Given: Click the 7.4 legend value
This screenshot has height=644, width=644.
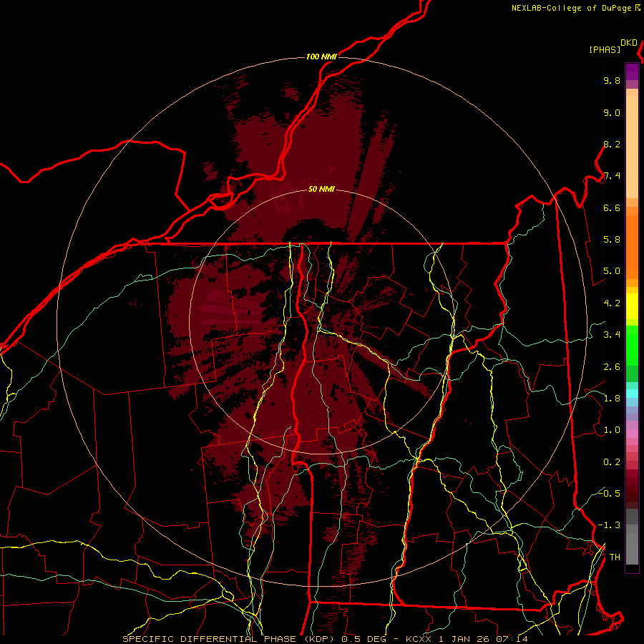Looking at the screenshot, I should point(612,176).
